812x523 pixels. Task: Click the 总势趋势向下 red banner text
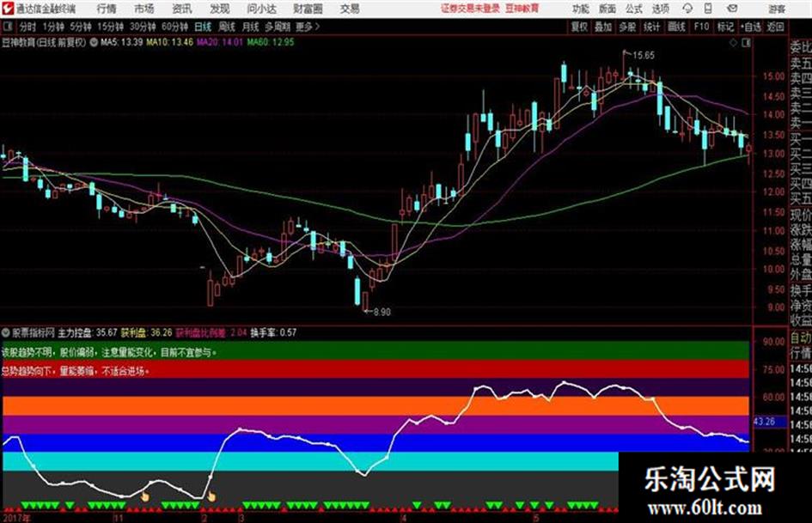76,371
